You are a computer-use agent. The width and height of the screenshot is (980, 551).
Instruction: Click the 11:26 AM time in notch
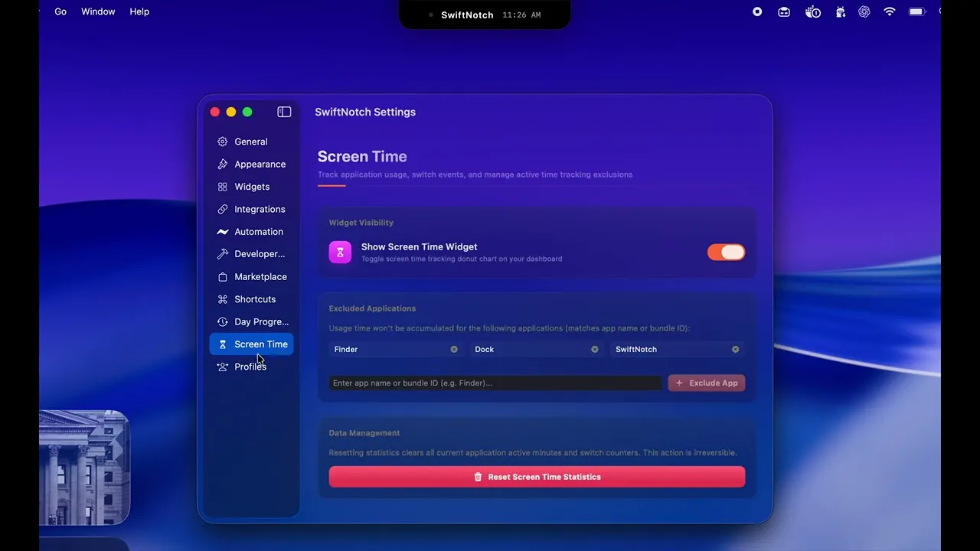pyautogui.click(x=522, y=15)
